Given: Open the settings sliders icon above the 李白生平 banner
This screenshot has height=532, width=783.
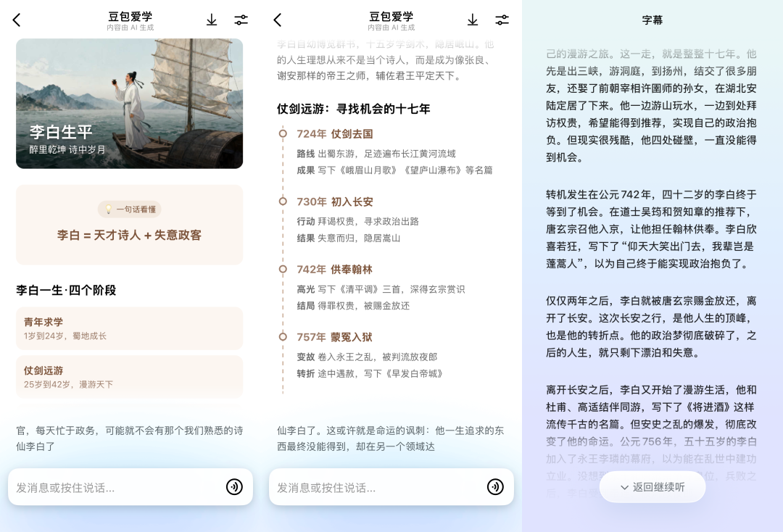Looking at the screenshot, I should coord(241,20).
